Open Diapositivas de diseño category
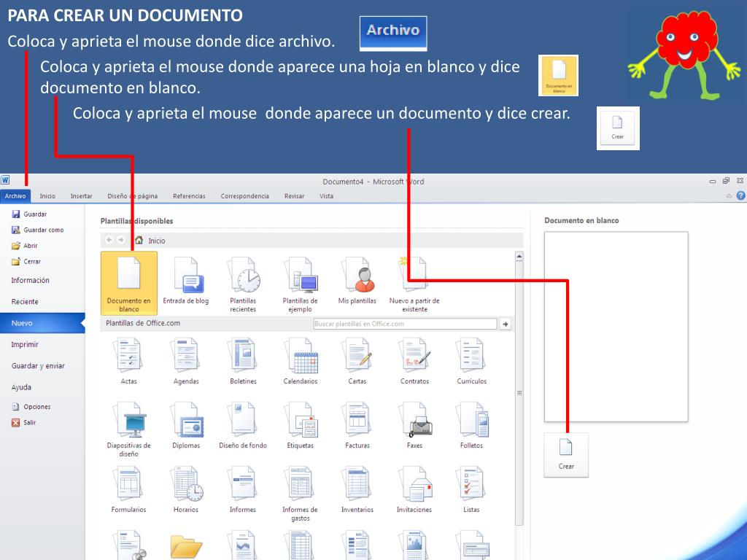This screenshot has width=747, height=560. [x=128, y=429]
